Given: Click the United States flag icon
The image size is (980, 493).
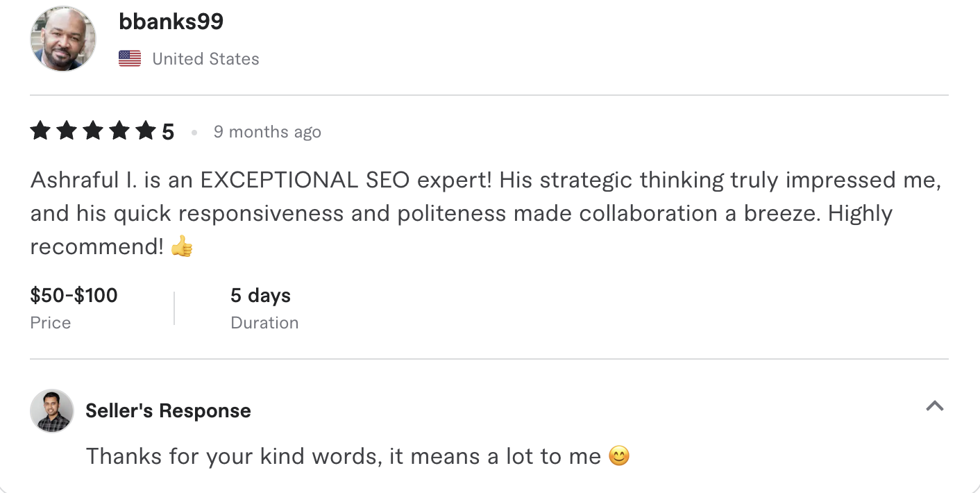Looking at the screenshot, I should pyautogui.click(x=129, y=58).
